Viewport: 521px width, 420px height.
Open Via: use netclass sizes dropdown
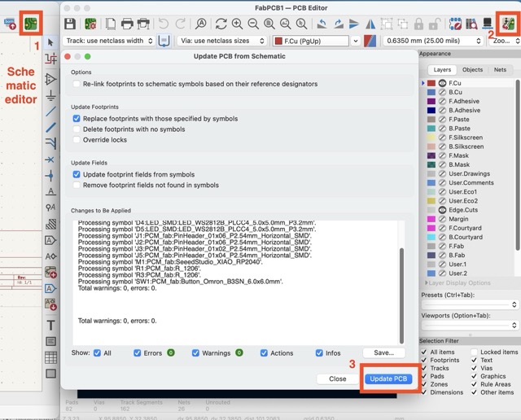click(x=222, y=41)
